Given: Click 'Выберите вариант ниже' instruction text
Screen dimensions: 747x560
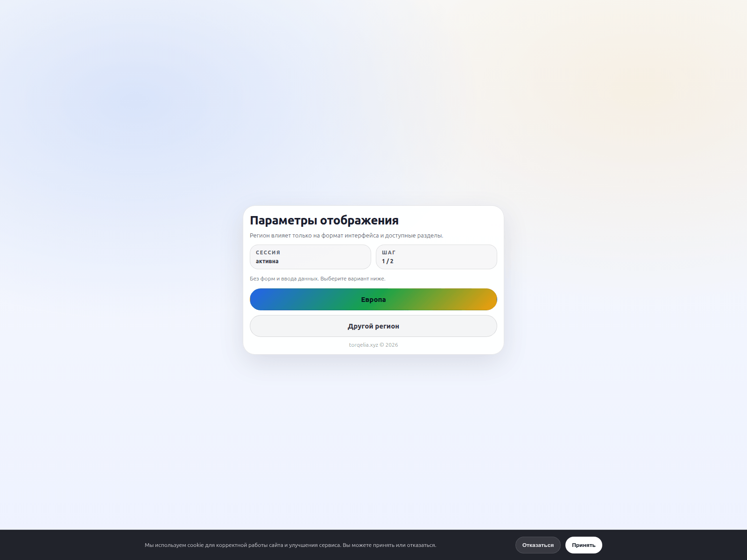Looking at the screenshot, I should coord(353,279).
